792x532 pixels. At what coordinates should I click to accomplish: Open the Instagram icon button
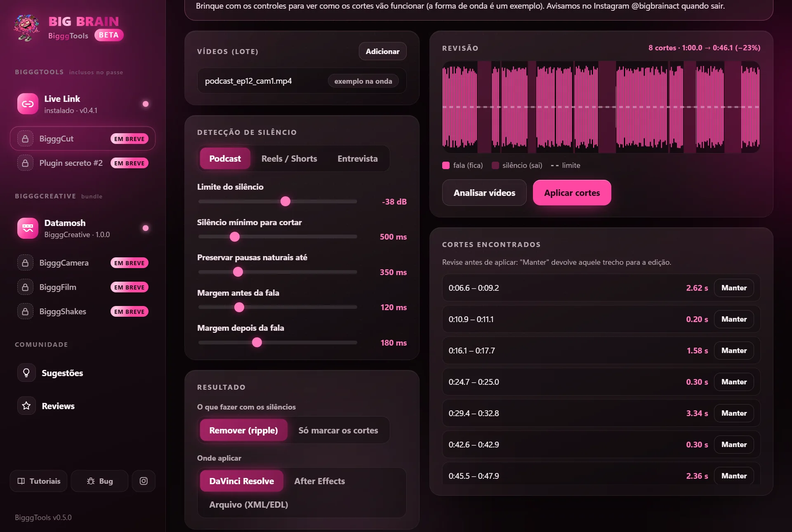click(144, 481)
